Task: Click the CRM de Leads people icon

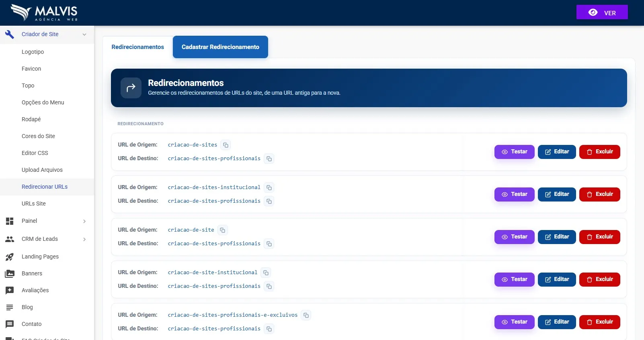Action: (x=10, y=239)
